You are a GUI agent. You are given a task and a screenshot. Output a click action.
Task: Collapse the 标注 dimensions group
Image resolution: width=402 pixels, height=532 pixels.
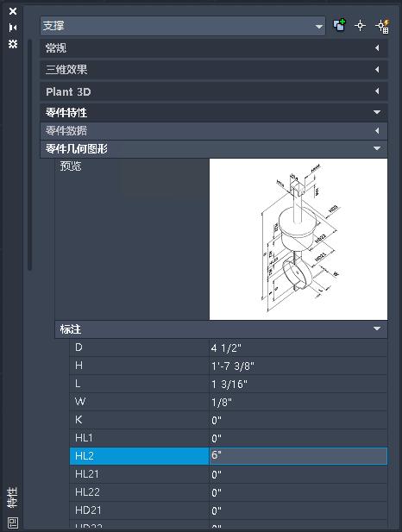(x=221, y=329)
